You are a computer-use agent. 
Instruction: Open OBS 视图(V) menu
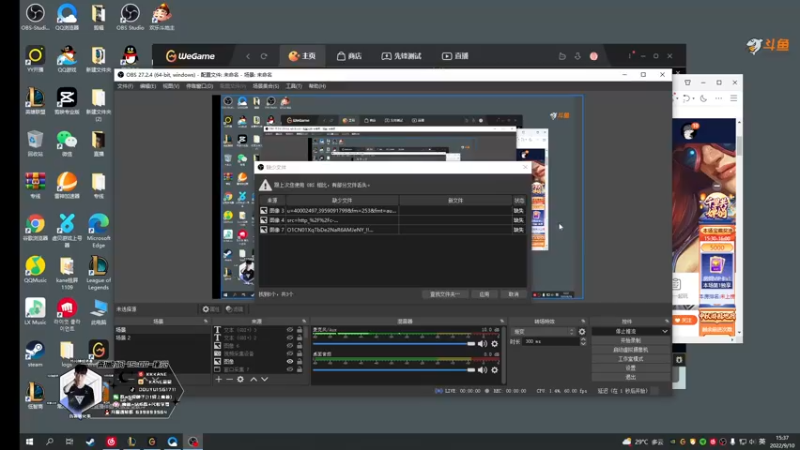(x=171, y=86)
